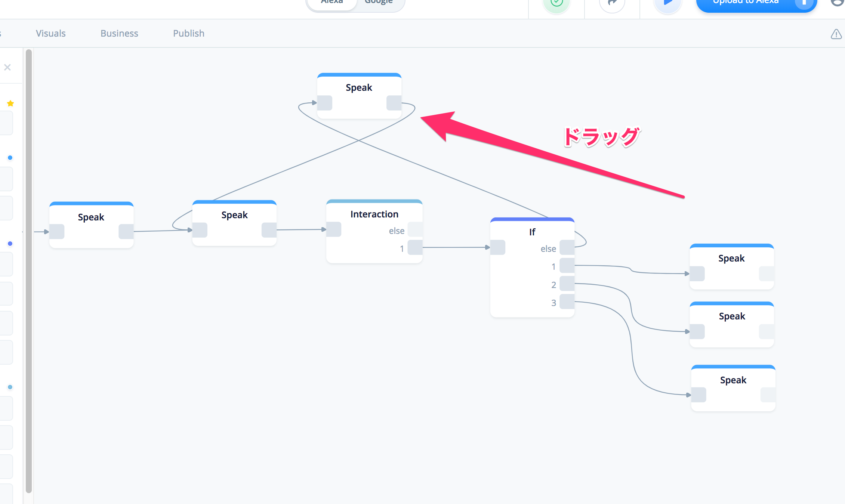Click the yellow star favorites icon

pos(10,103)
